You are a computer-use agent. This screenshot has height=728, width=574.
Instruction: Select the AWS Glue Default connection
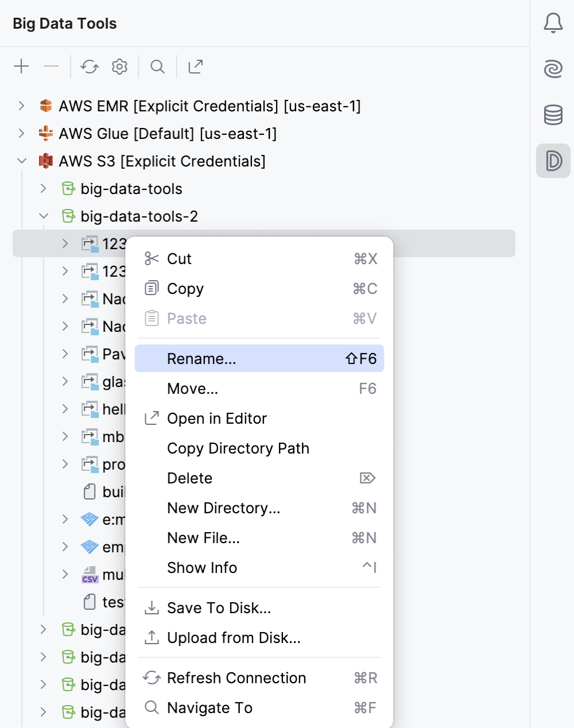point(166,133)
